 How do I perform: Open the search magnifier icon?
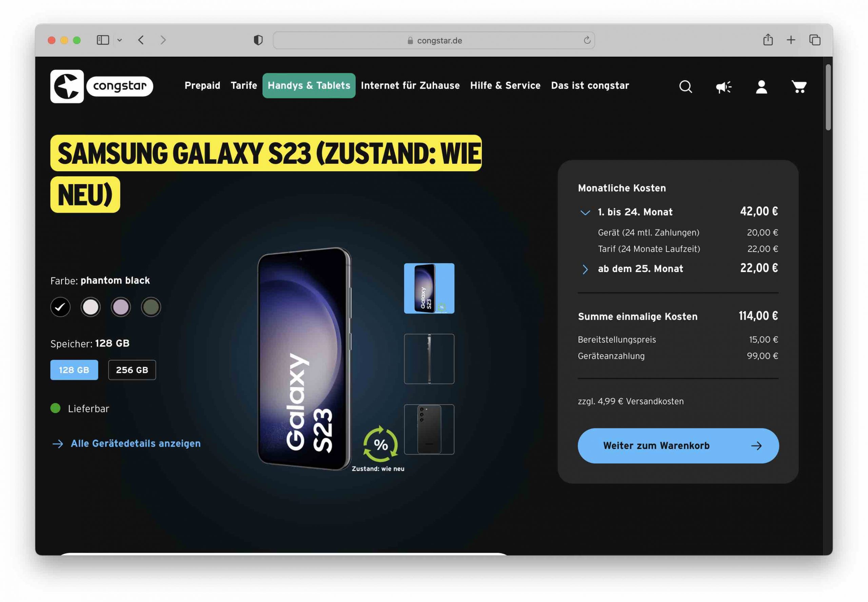click(686, 87)
